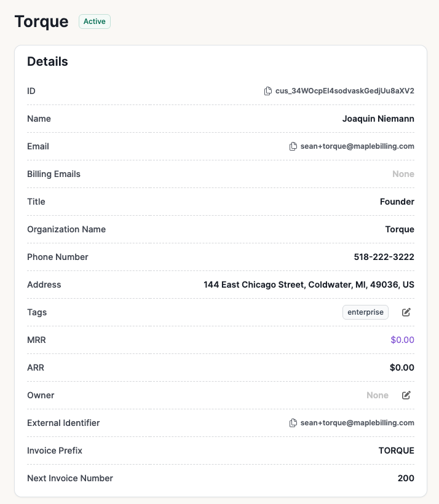Click the Active status badge
This screenshot has width=439, height=504.
pyautogui.click(x=95, y=22)
